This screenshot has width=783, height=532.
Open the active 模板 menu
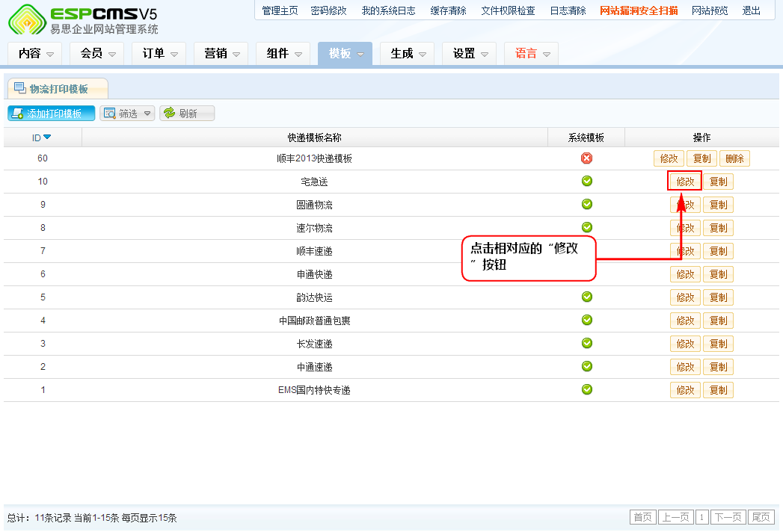[x=345, y=53]
